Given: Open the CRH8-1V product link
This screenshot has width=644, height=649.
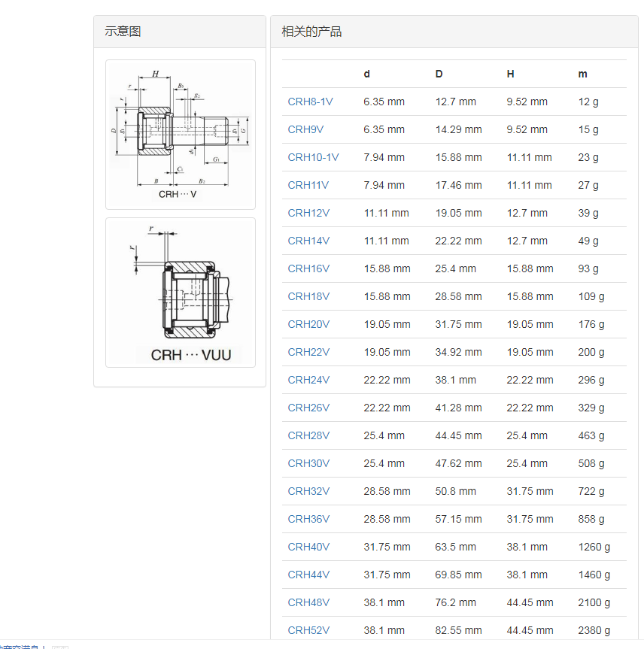Looking at the screenshot, I should tap(310, 102).
